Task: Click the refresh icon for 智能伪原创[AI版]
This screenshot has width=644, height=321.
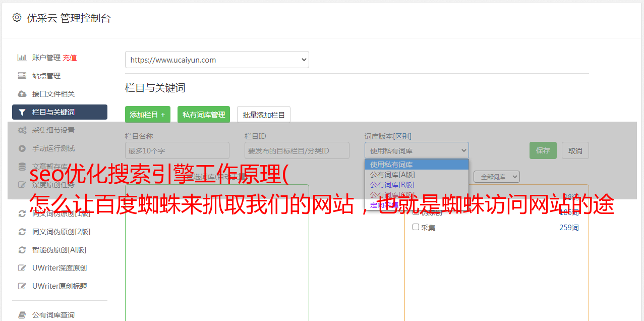Action: tap(22, 250)
